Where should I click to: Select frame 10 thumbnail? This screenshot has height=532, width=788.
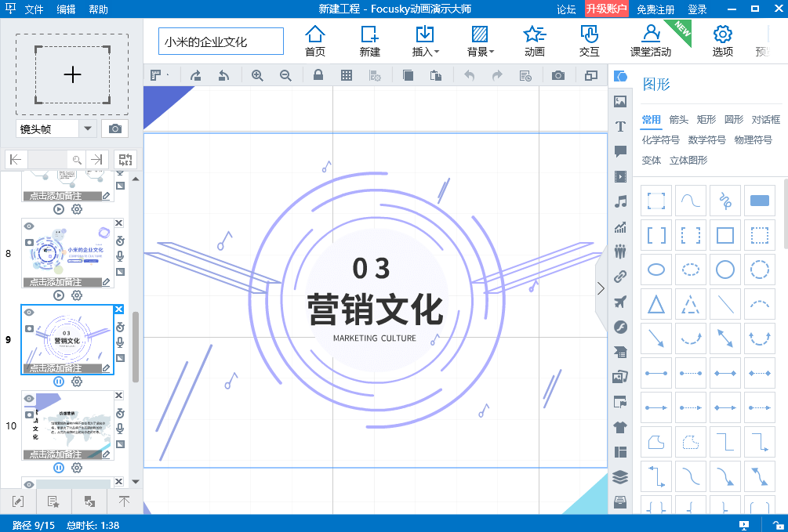click(x=68, y=425)
